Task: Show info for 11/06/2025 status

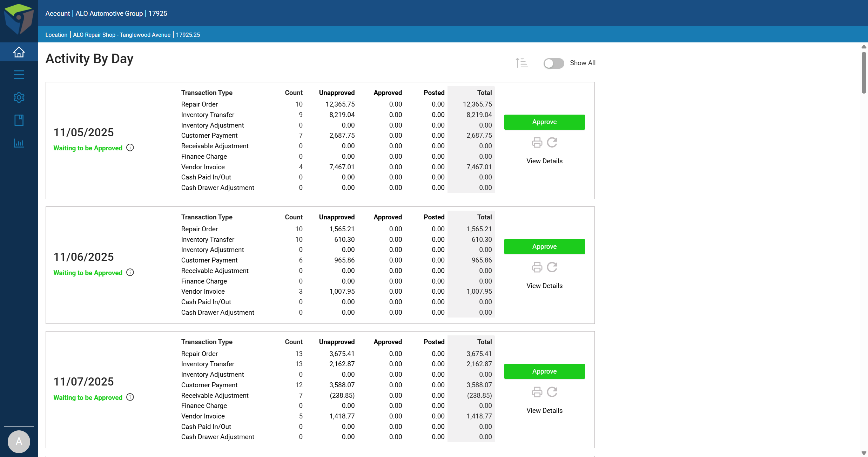Action: pyautogui.click(x=130, y=272)
